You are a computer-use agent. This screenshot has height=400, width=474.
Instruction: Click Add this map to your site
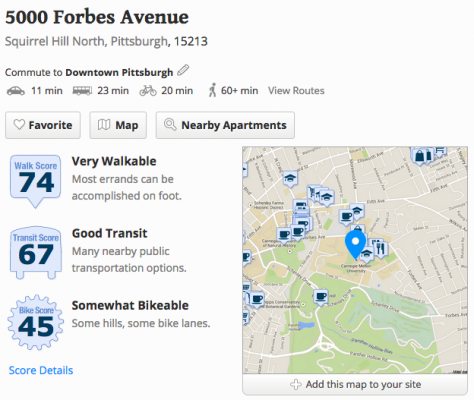(x=355, y=384)
